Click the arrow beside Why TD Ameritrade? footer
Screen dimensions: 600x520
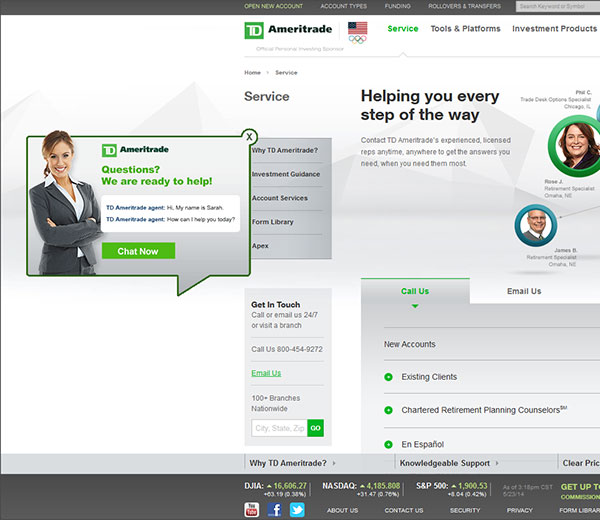(x=334, y=463)
